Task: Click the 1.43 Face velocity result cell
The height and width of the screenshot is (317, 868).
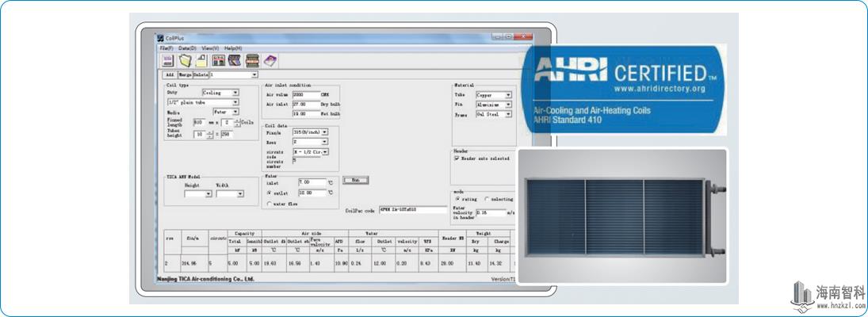Action: [x=321, y=263]
